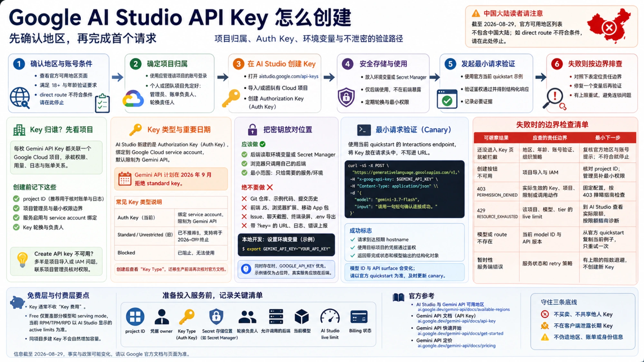Image resolution: width=644 pixels, height=362 pixels.
Task: Open the aistudio.google.com/api-keys link in step 3
Action: pos(289,76)
